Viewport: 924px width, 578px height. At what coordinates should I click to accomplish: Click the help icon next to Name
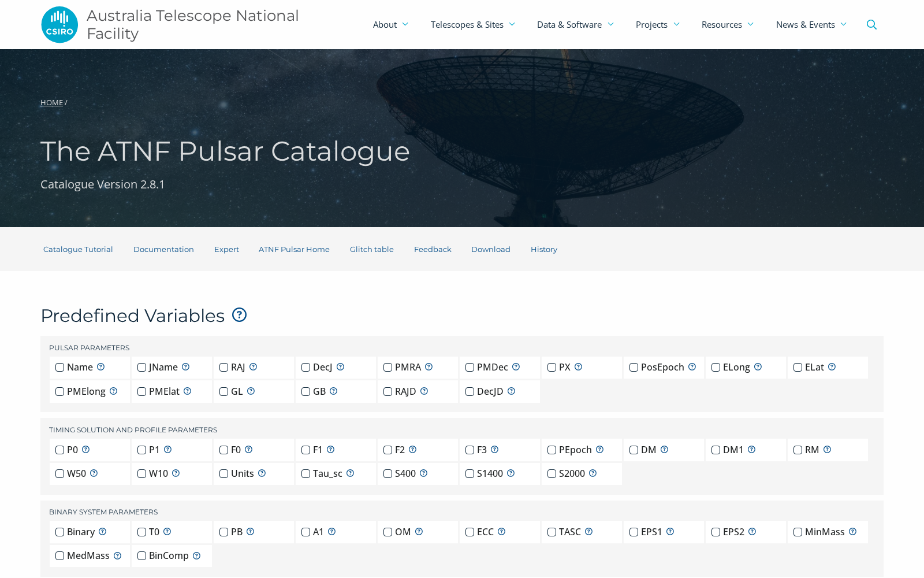tap(100, 367)
